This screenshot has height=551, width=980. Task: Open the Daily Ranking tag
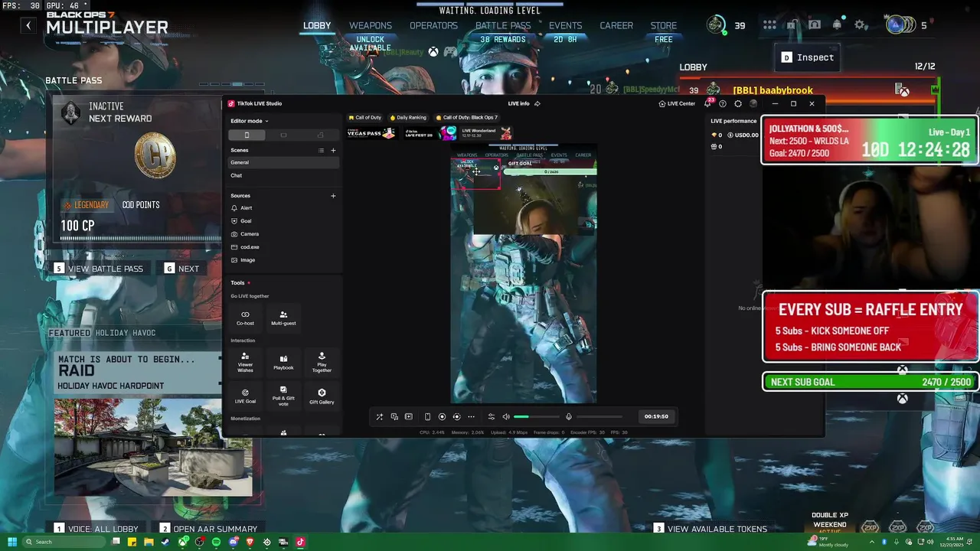(x=408, y=118)
